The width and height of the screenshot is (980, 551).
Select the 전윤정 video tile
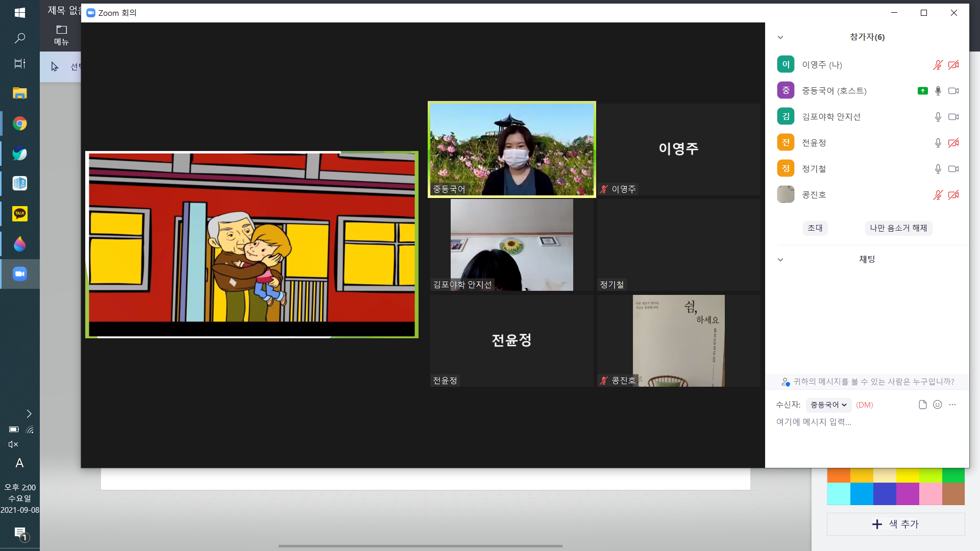point(512,341)
